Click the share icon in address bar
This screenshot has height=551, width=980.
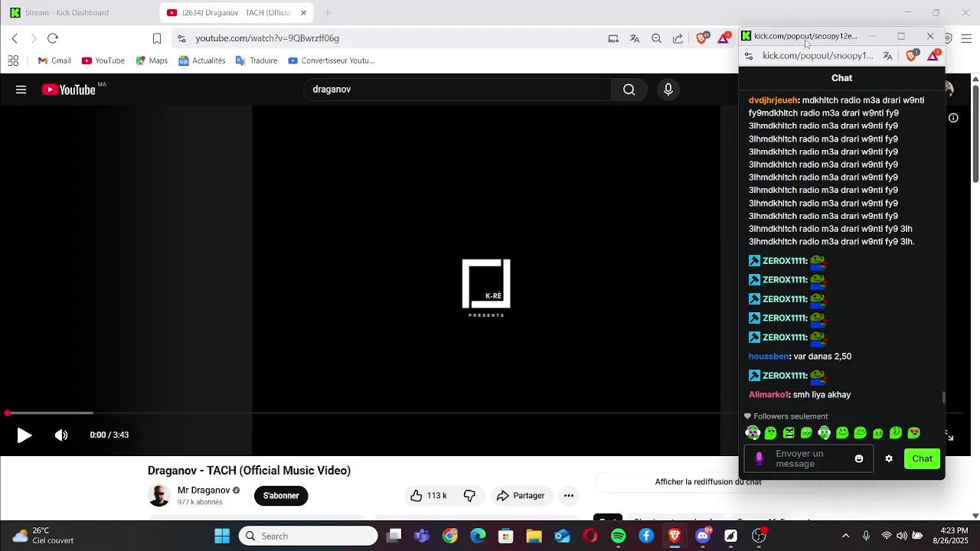(x=678, y=38)
